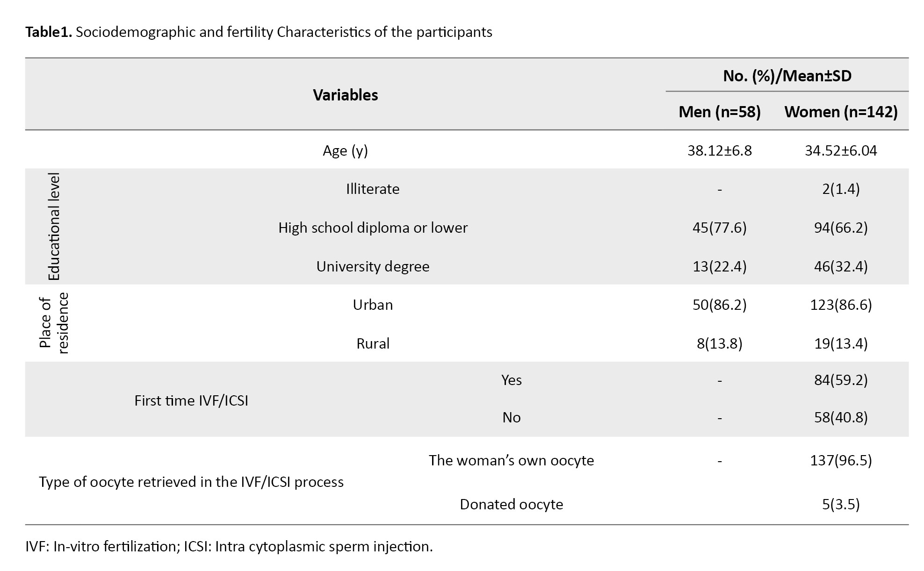Select The woman's own oocyte label
The image size is (924, 571).
pyautogui.click(x=511, y=461)
